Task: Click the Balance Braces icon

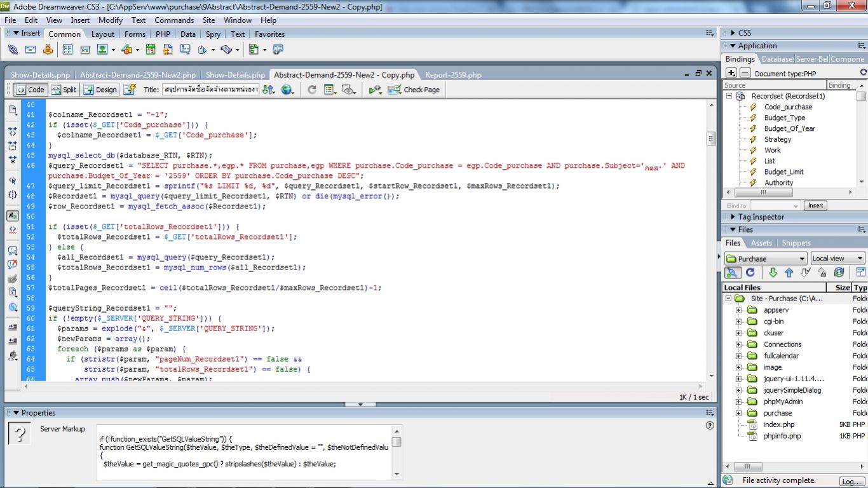Action: (x=13, y=194)
